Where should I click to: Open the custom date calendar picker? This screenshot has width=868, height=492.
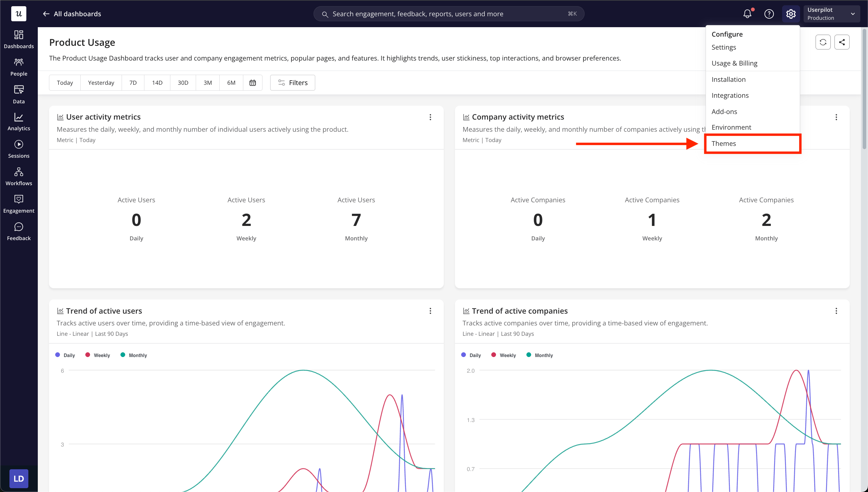click(x=252, y=83)
